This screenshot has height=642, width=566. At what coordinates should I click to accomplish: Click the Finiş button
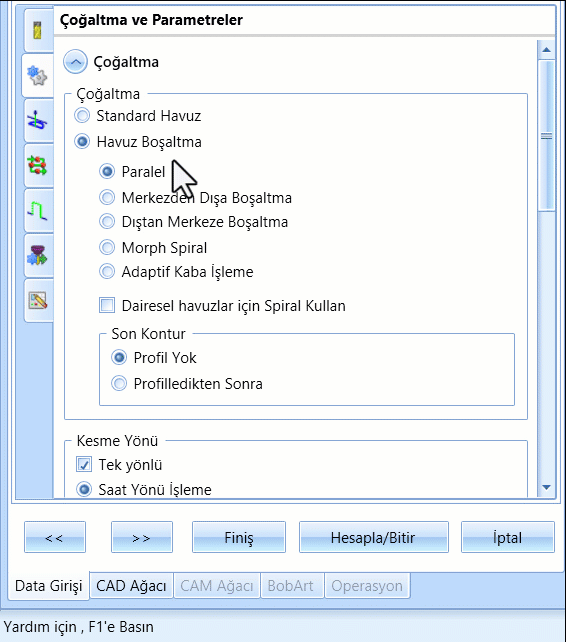tap(239, 537)
